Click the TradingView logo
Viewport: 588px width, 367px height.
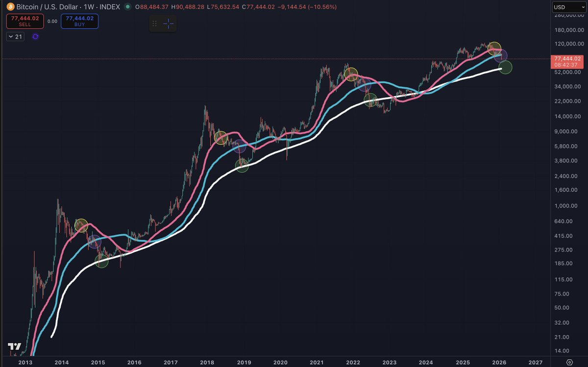tap(14, 346)
